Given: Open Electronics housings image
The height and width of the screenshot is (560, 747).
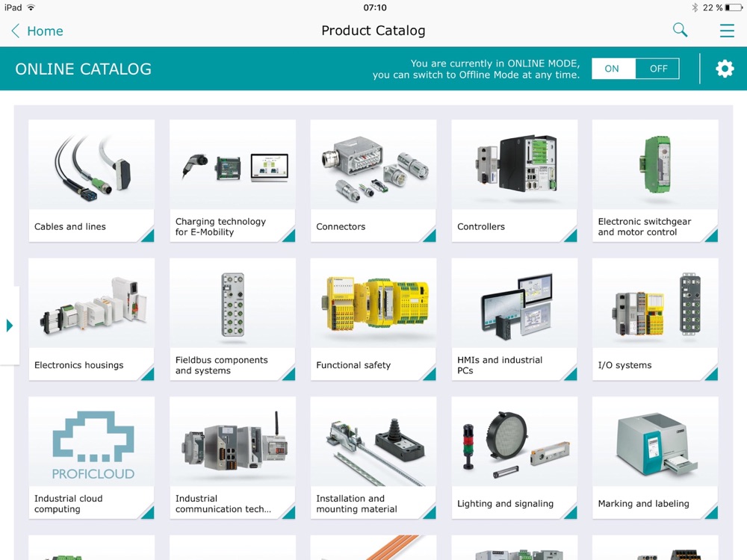Looking at the screenshot, I should click(x=91, y=303).
